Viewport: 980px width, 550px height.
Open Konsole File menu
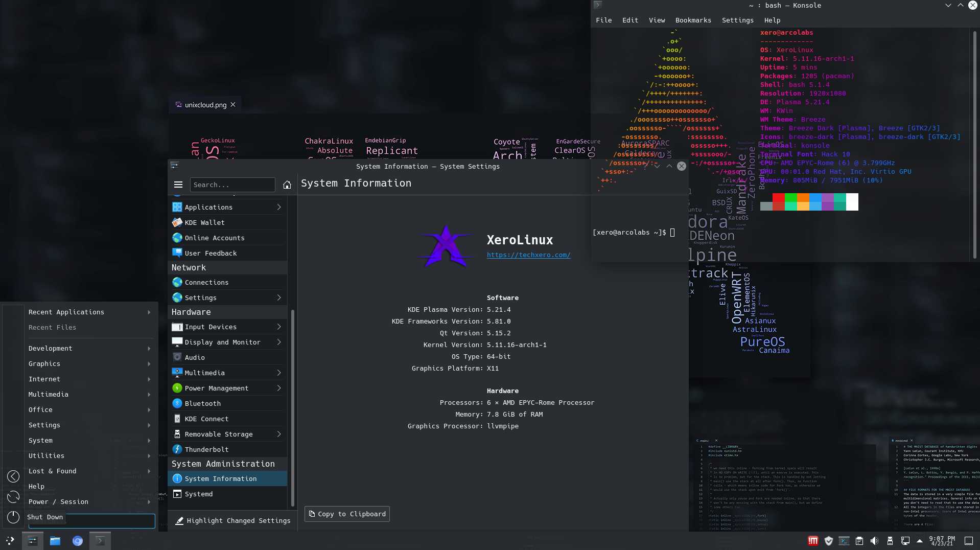[x=603, y=20]
